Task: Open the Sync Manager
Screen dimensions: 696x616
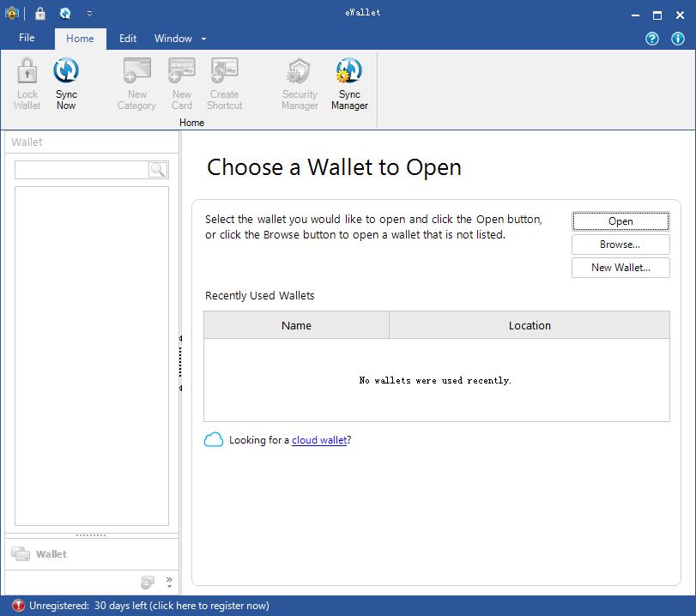Action: 349,83
